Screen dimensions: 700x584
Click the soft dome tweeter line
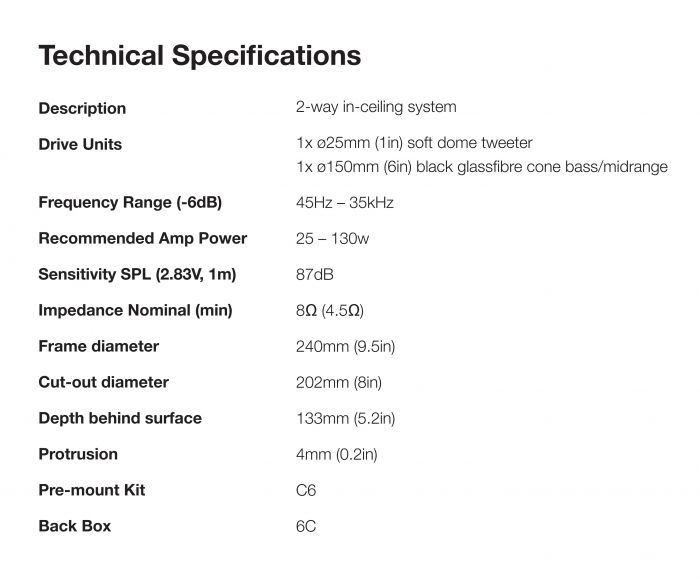(414, 143)
